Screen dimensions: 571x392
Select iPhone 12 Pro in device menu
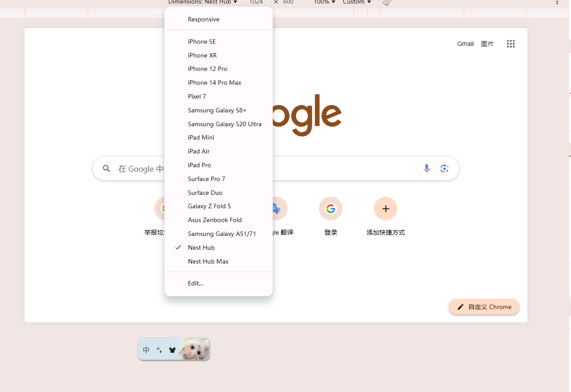tap(219, 69)
